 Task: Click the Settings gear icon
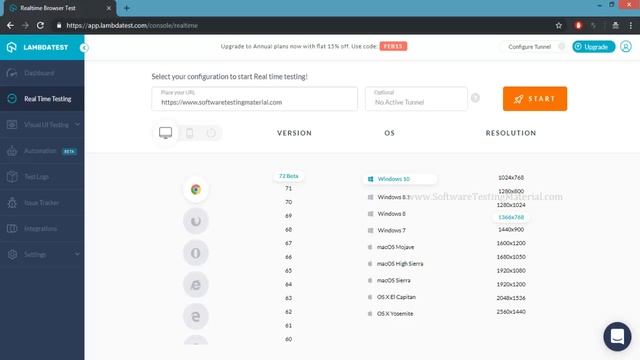pos(12,254)
